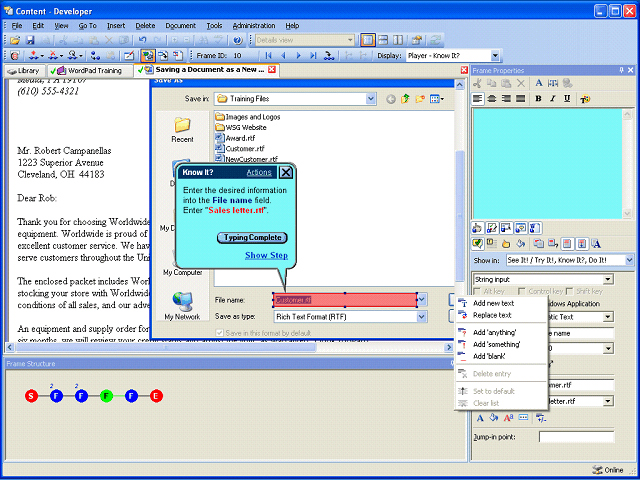This screenshot has height=480, width=640.
Task: Click the Up One Level folder icon in Save As
Action: click(405, 98)
